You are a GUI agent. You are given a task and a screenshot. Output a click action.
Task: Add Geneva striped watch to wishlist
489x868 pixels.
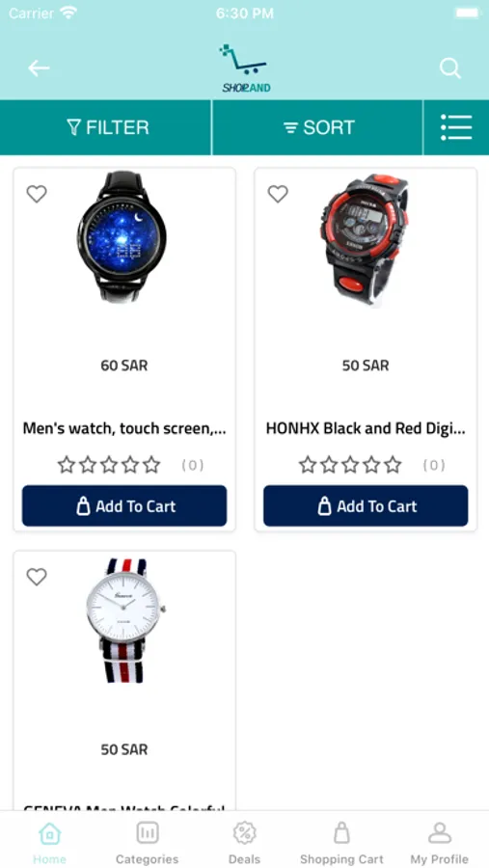(37, 577)
